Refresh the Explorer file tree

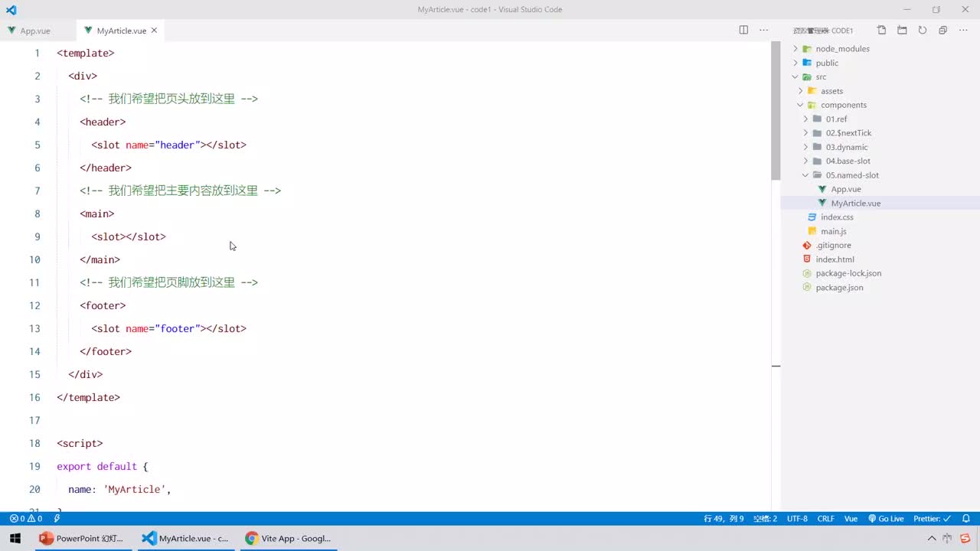pos(923,31)
